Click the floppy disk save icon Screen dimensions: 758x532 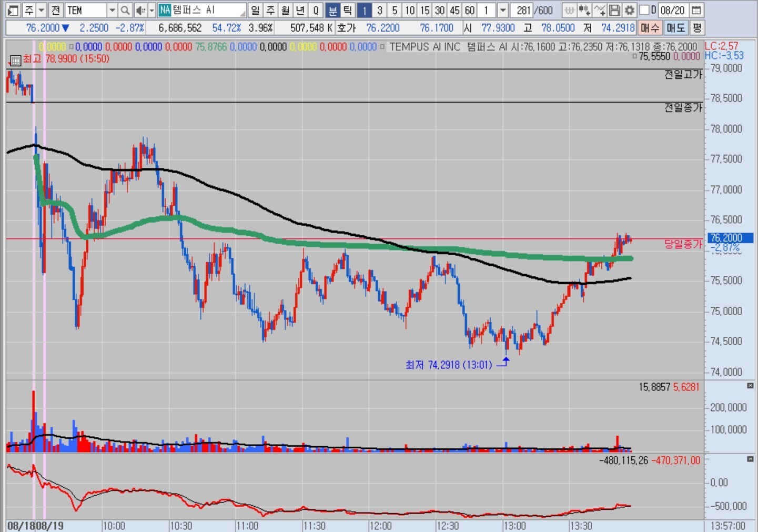point(614,10)
